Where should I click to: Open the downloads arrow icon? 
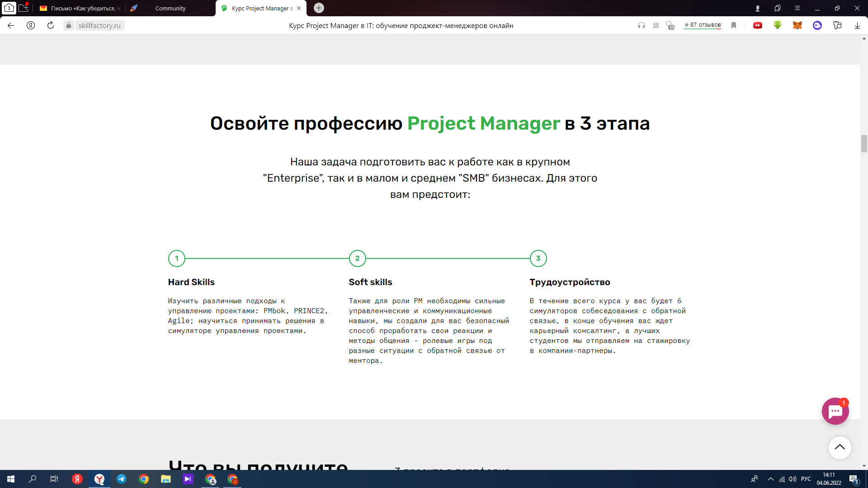(857, 25)
